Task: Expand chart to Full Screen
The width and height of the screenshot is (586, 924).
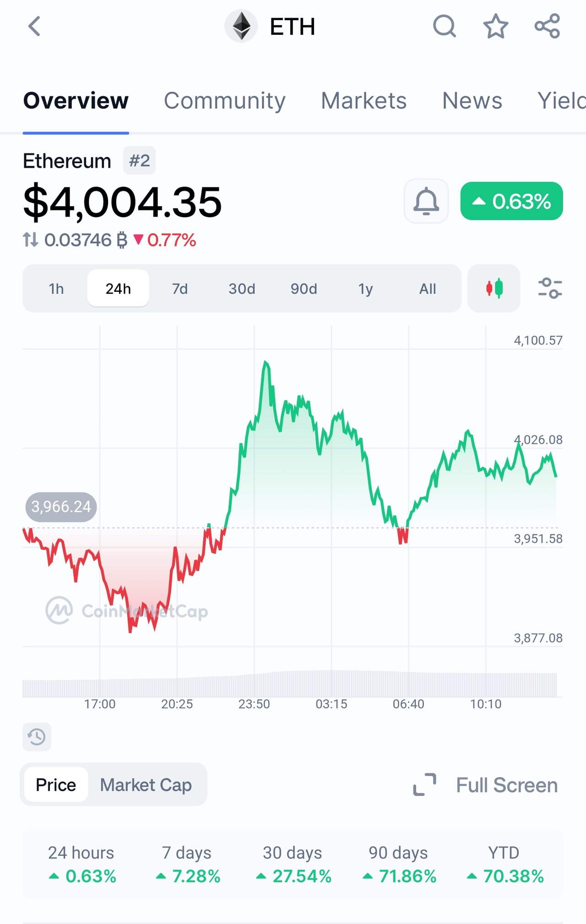Action: coord(485,785)
